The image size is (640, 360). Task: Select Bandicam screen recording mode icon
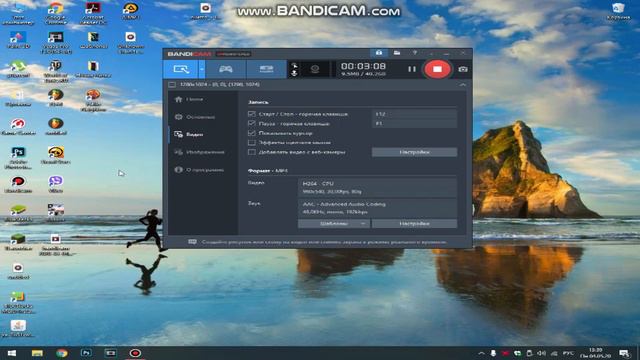[181, 69]
